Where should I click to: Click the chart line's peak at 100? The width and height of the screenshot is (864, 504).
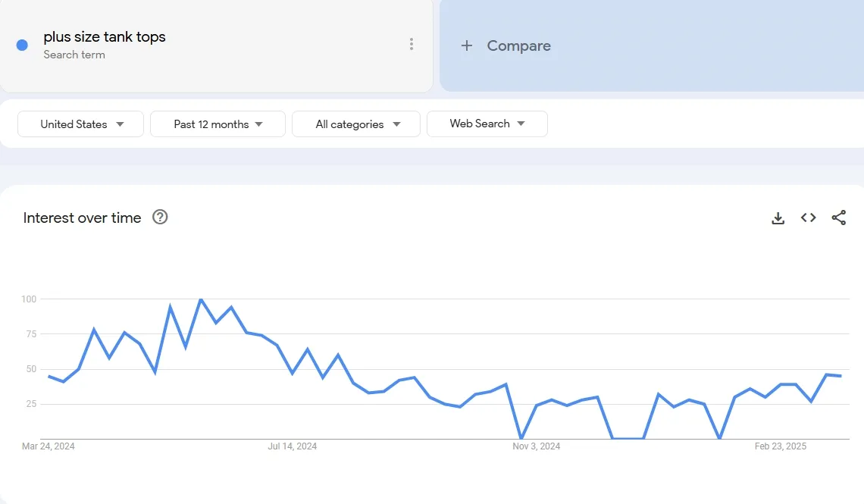tap(201, 299)
